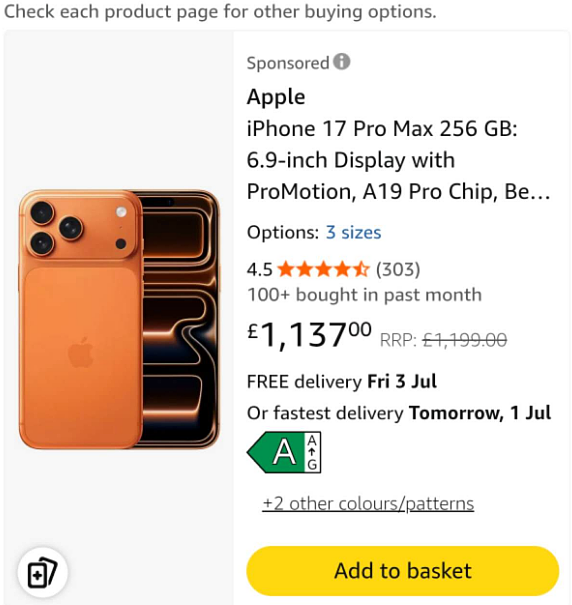572x605 pixels.
Task: Click the A to G energy scale arrow
Action: [312, 452]
